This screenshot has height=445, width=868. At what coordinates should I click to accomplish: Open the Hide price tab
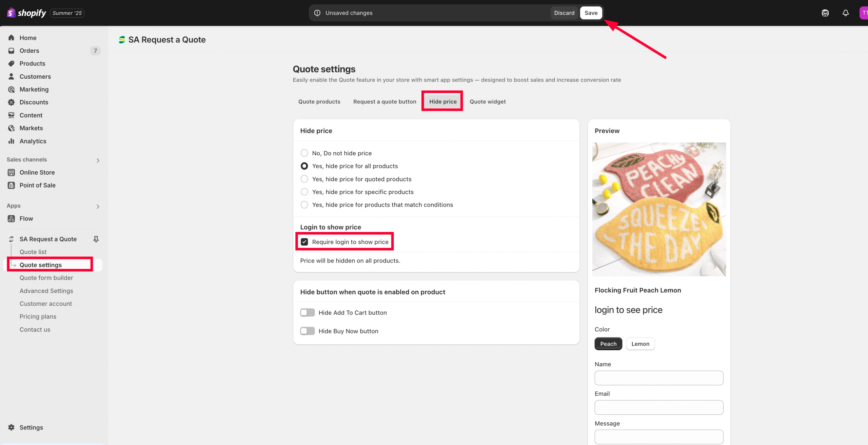point(443,101)
